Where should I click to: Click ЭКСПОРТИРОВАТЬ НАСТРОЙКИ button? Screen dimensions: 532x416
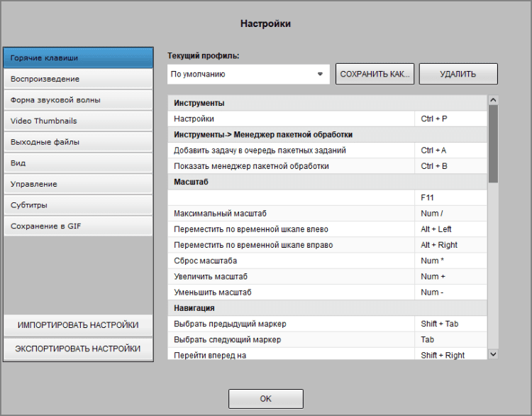[x=78, y=349]
